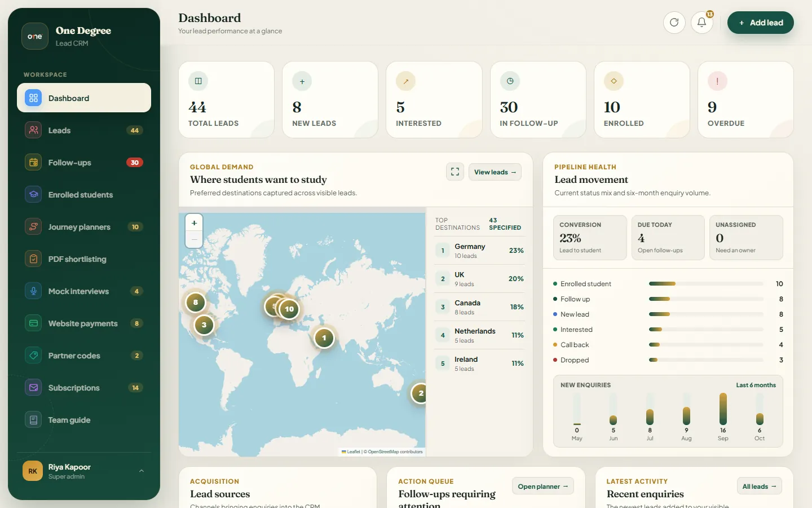
Task: Open notifications bell icon
Action: click(x=701, y=23)
